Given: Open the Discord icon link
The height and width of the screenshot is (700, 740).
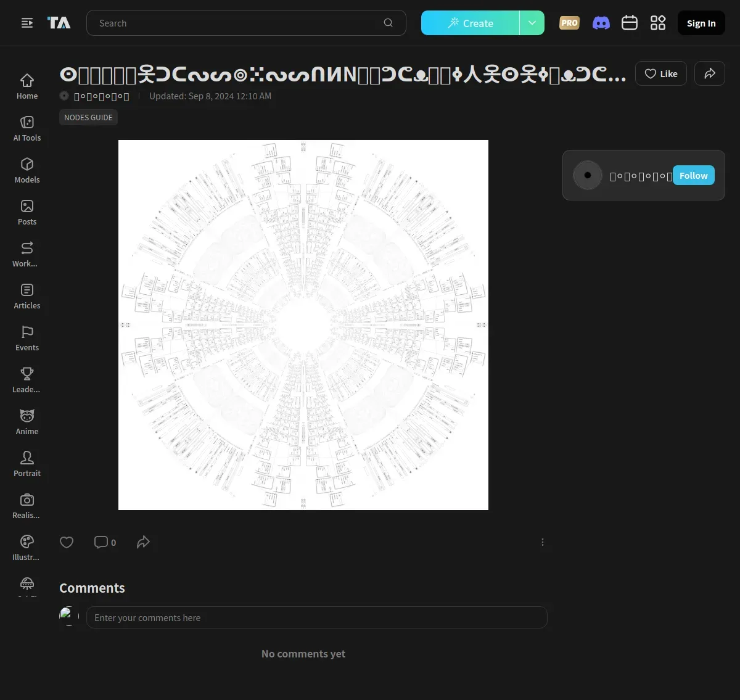Looking at the screenshot, I should coord(601,23).
